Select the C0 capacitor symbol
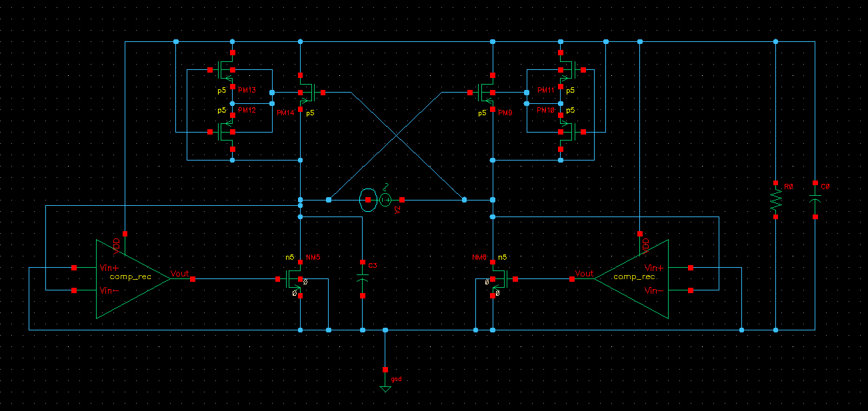Image resolution: width=868 pixels, height=411 pixels. [815, 199]
